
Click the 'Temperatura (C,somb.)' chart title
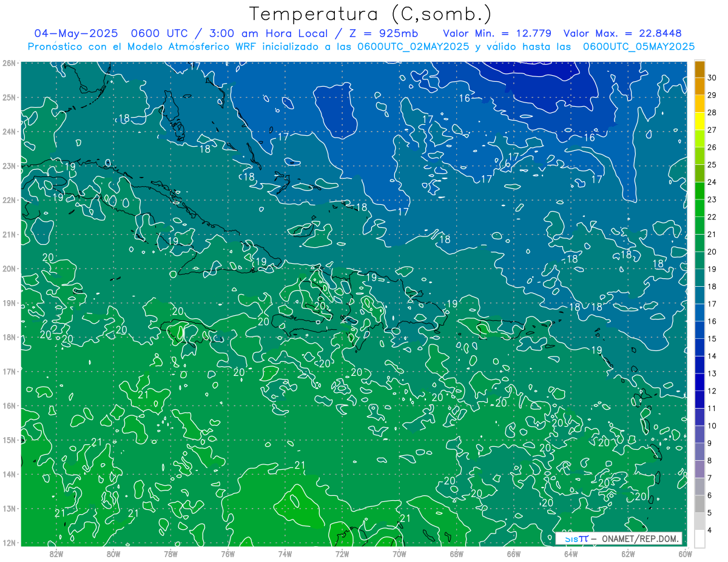pos(370,14)
